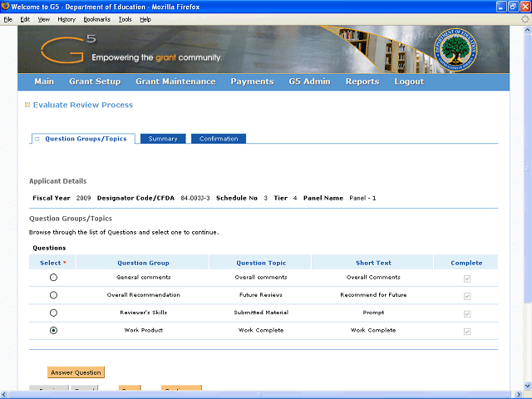Screen dimensions: 532x399
Task: Open the G5 Admin navigation menu
Action: (x=309, y=81)
